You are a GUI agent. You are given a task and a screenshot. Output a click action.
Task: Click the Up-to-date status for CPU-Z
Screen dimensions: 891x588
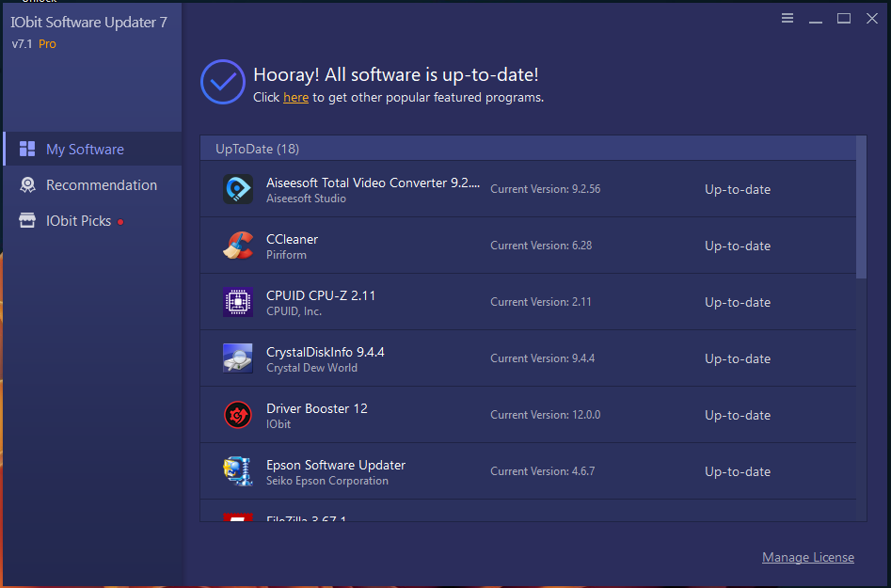738,302
